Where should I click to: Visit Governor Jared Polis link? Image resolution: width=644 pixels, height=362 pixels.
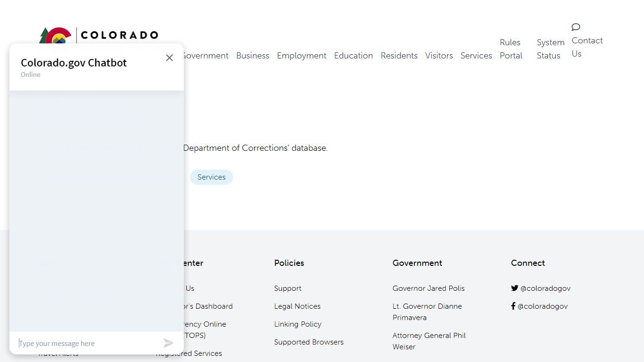tap(429, 288)
